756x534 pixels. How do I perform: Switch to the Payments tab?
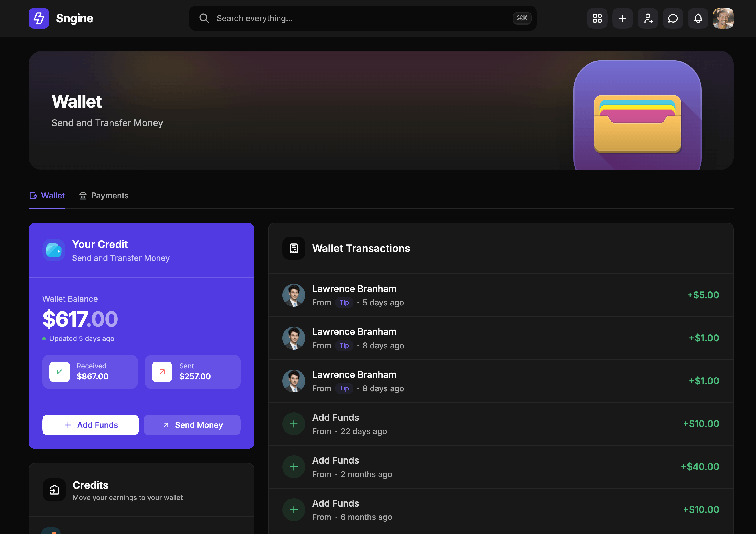click(104, 196)
